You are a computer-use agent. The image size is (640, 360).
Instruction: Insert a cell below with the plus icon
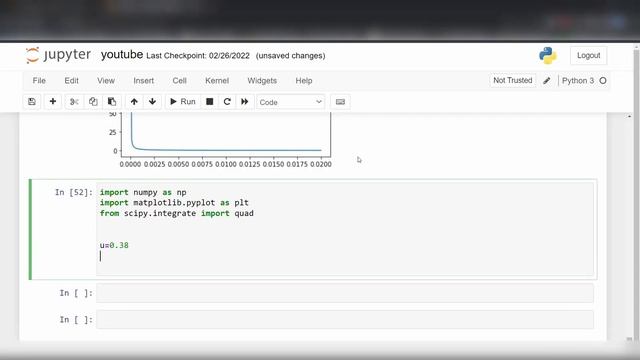tap(53, 102)
